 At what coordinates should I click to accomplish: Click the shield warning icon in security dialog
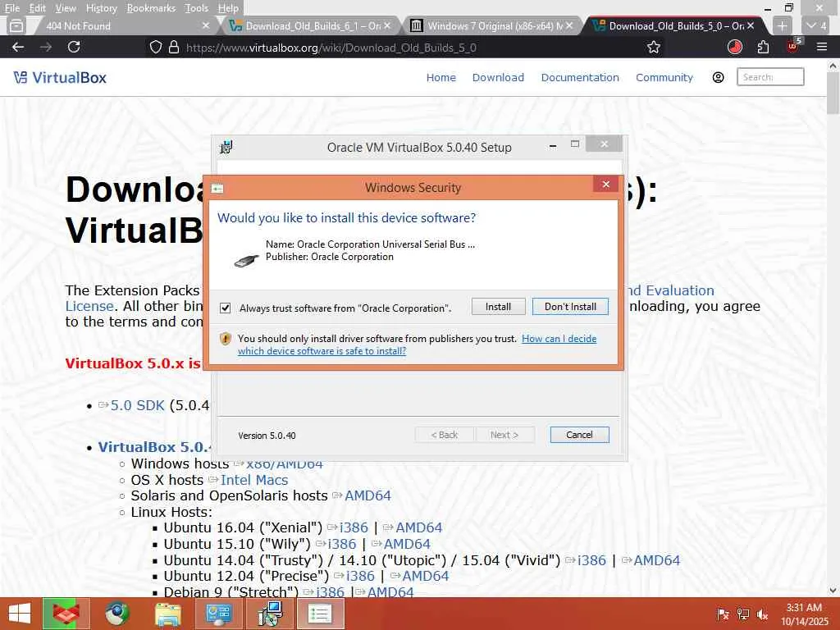[x=226, y=339]
